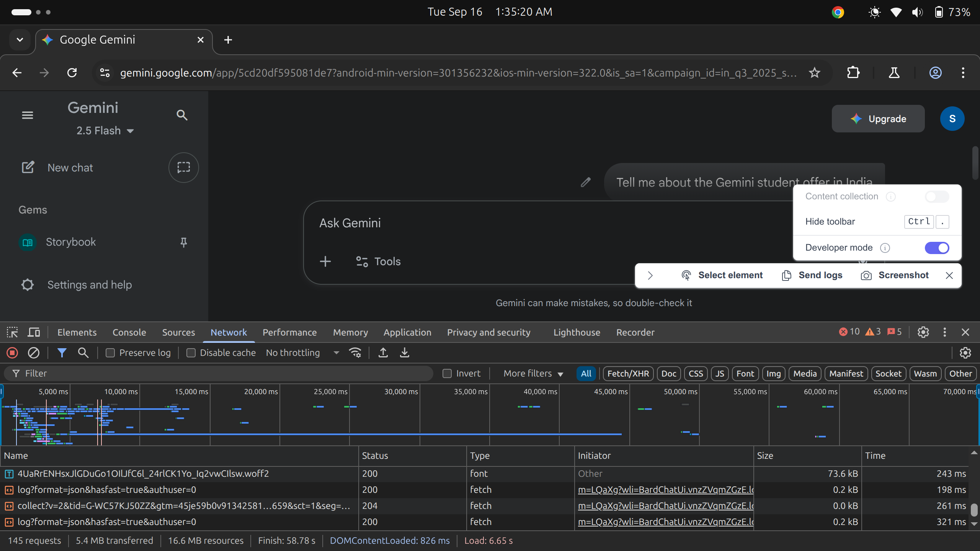The width and height of the screenshot is (980, 551).
Task: Enable the Preserve log checkbox
Action: point(110,353)
